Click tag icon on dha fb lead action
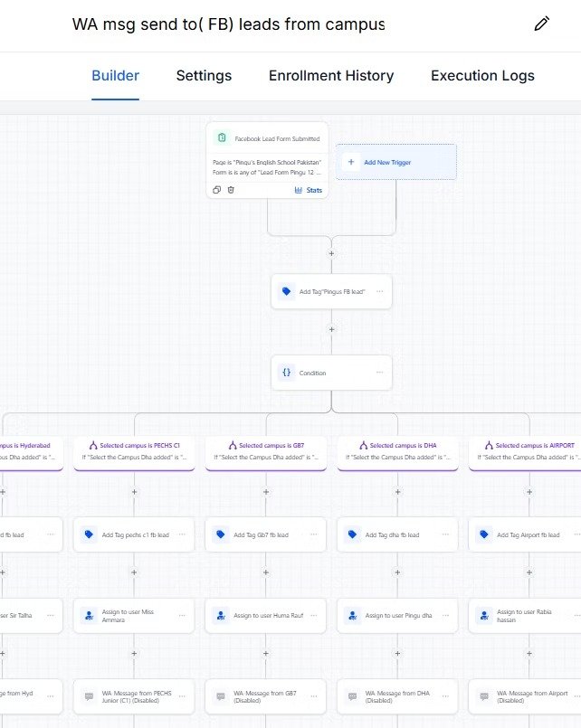 [353, 534]
